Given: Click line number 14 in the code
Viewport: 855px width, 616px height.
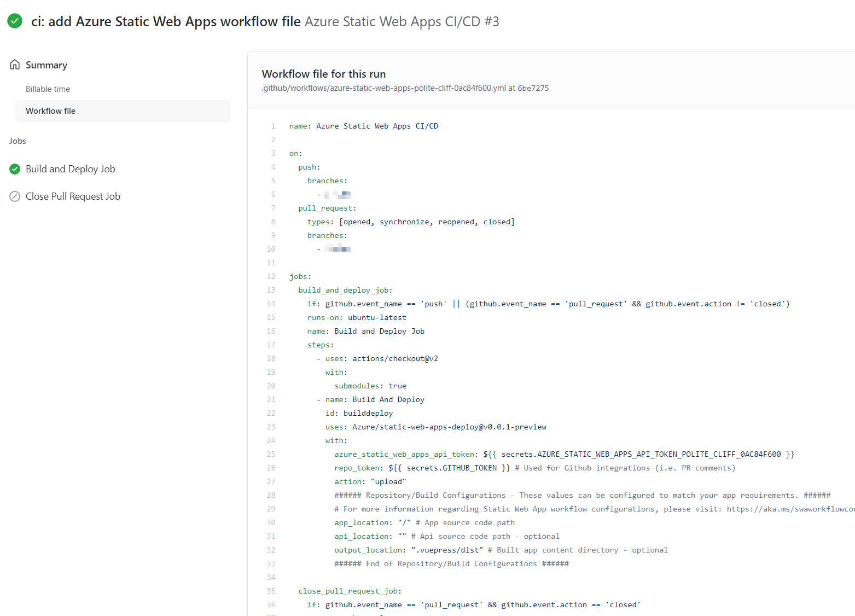Looking at the screenshot, I should point(271,304).
